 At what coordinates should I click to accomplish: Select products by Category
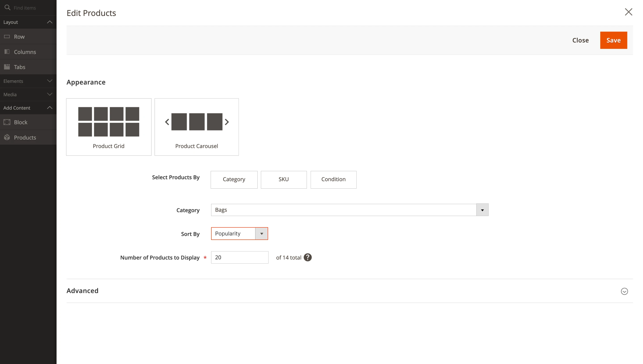234,179
